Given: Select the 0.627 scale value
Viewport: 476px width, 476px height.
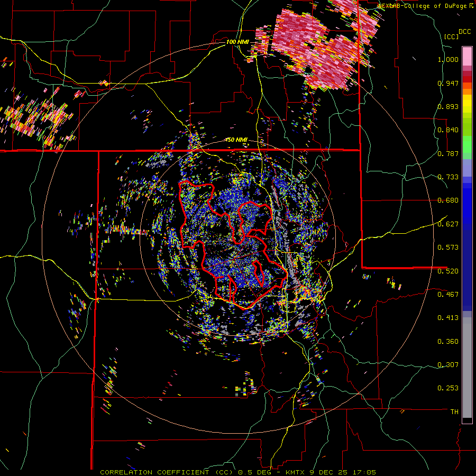Looking at the screenshot, I should click(x=448, y=224).
